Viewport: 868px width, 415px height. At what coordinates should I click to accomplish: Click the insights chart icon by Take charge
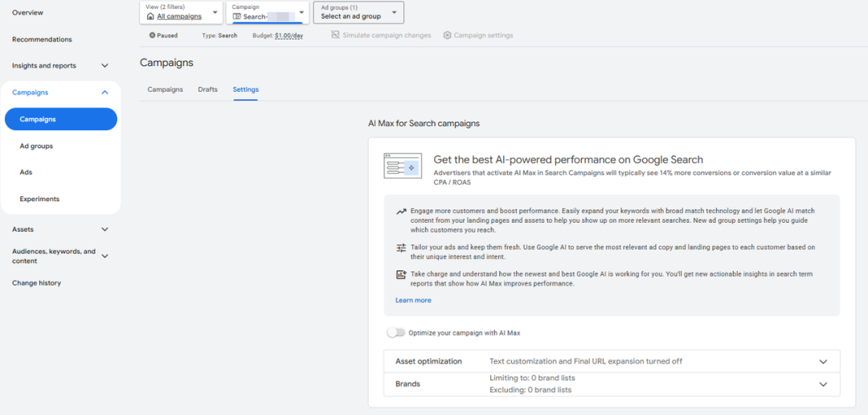(401, 274)
